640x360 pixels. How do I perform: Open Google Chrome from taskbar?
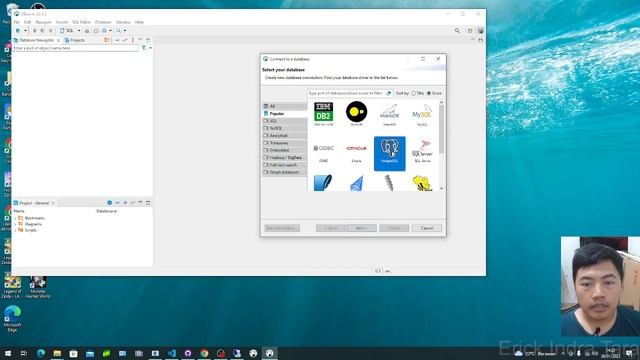point(204,353)
